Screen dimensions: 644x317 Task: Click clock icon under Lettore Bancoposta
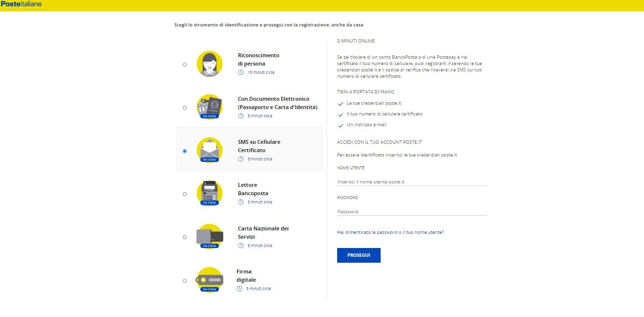pyautogui.click(x=241, y=202)
